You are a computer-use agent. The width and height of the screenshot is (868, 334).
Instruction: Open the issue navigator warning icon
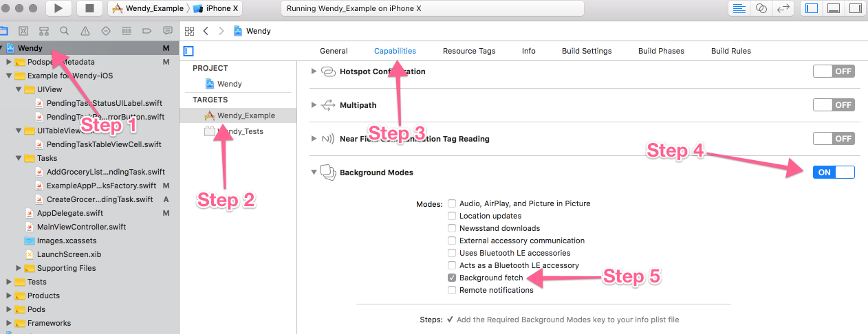[x=85, y=31]
